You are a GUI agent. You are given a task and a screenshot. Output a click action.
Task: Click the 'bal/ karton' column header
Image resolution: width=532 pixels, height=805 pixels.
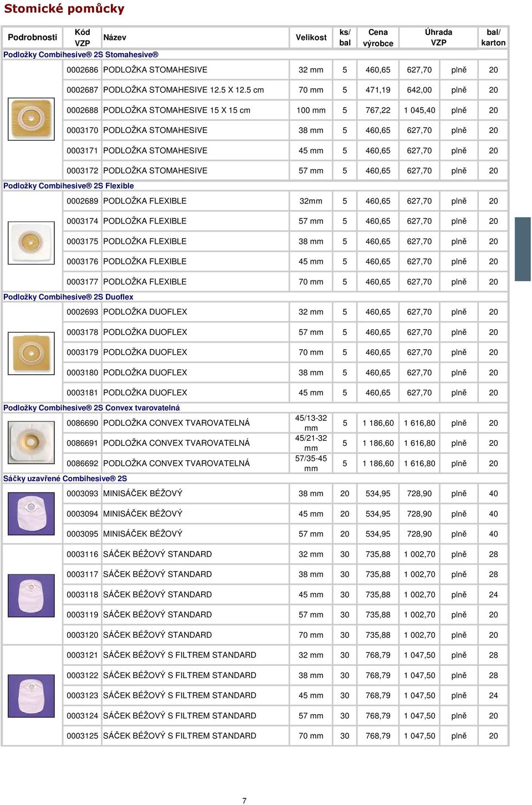coord(493,37)
